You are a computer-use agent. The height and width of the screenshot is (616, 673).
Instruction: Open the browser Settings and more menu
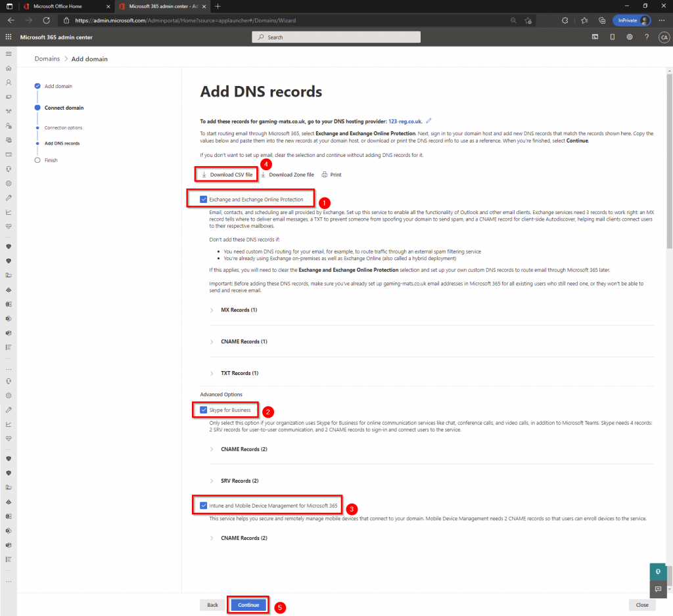[x=662, y=20]
